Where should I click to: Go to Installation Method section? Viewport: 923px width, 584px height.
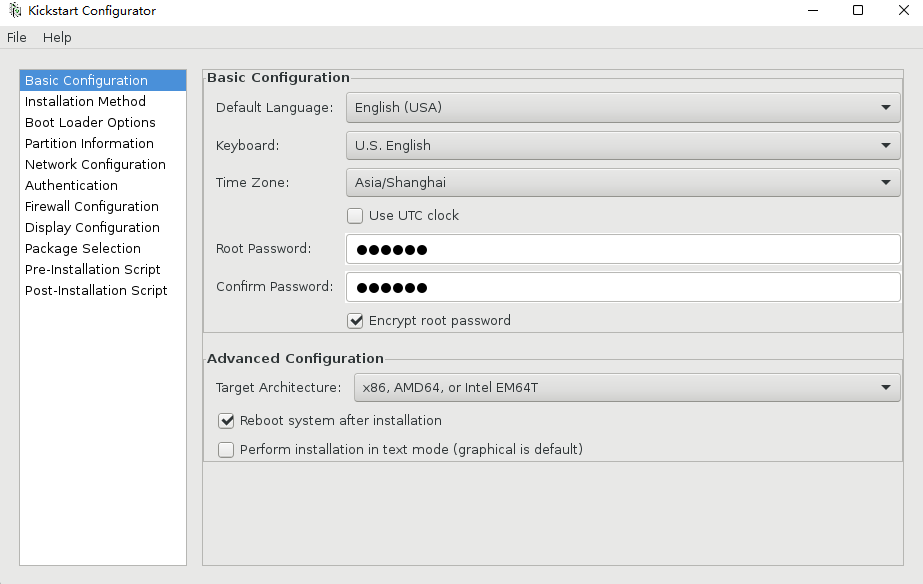(x=103, y=101)
